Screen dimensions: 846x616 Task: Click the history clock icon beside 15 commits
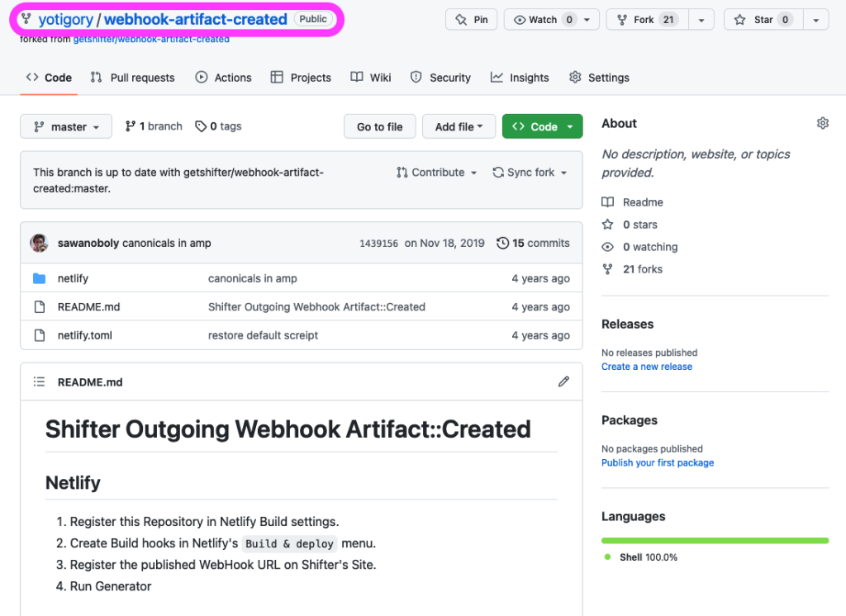[x=502, y=243]
